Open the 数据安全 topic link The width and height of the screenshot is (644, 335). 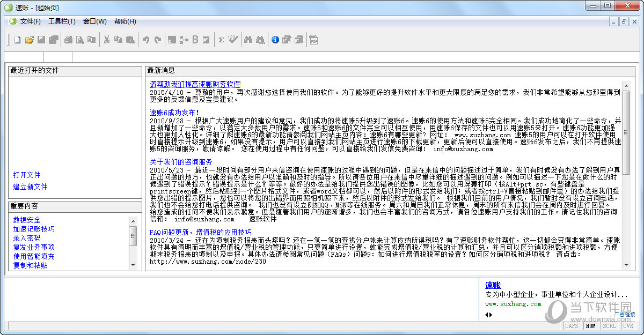pos(27,220)
